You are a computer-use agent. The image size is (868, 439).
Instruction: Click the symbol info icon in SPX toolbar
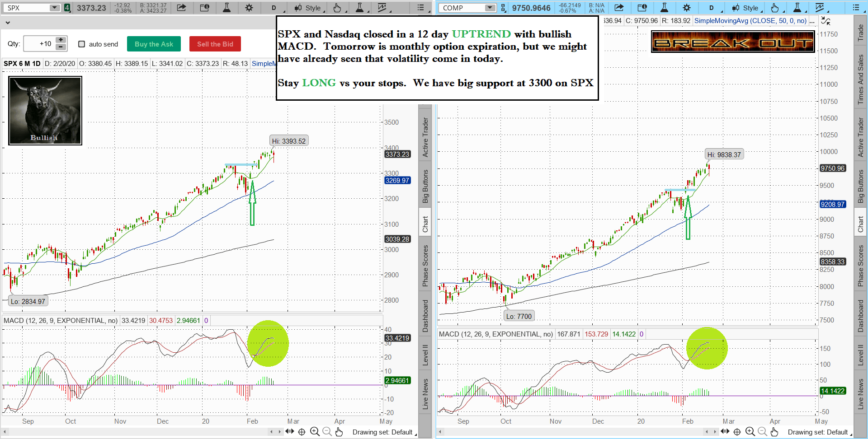[204, 8]
